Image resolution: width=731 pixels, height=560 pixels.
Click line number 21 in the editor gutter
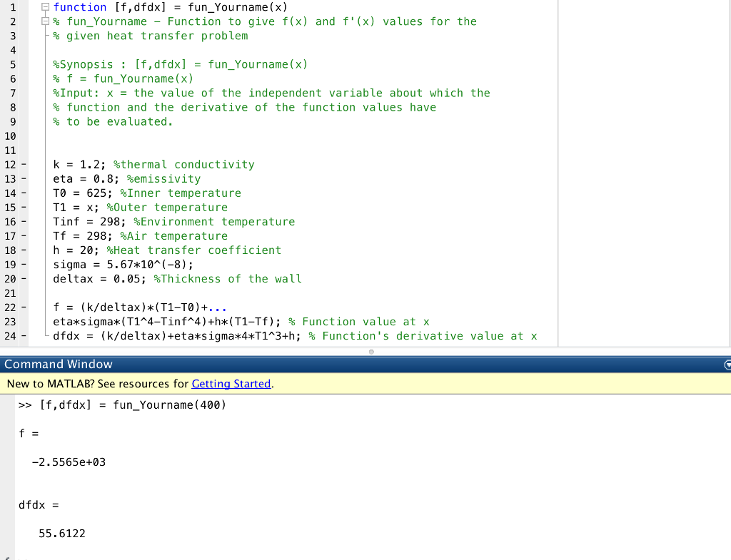pyautogui.click(x=10, y=293)
